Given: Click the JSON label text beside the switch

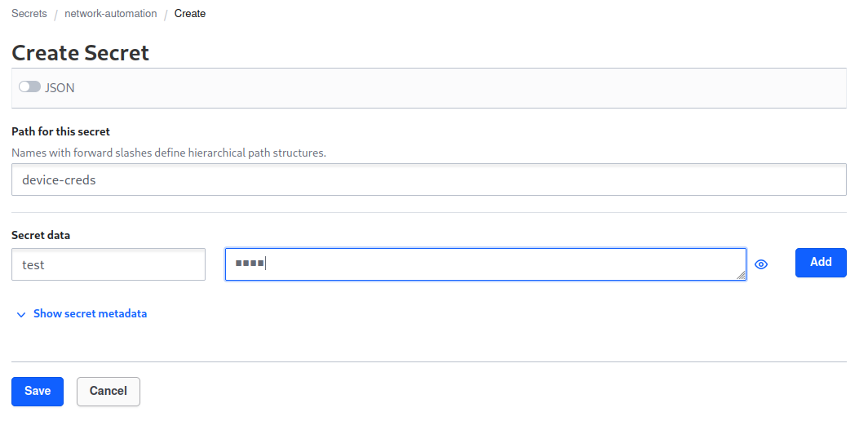Looking at the screenshot, I should 60,87.
